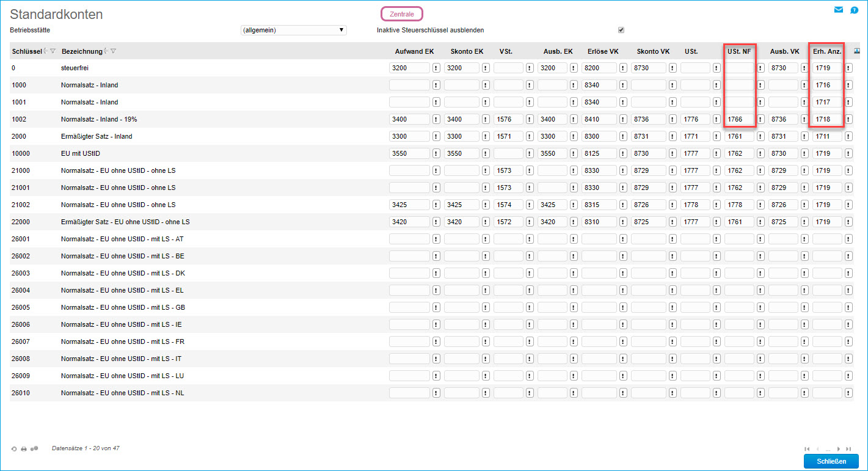Image resolution: width=868 pixels, height=471 pixels.
Task: Click the '!' button after Skonto EK 3400
Action: pos(486,119)
